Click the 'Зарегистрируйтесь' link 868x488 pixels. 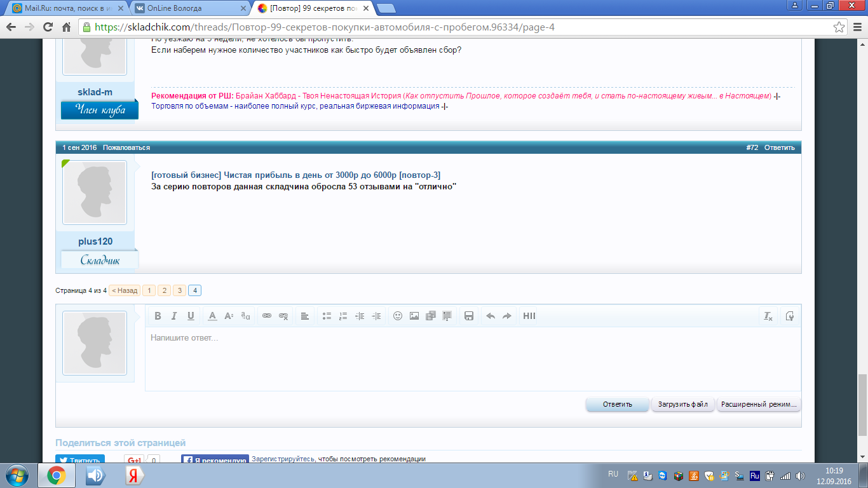pyautogui.click(x=283, y=459)
